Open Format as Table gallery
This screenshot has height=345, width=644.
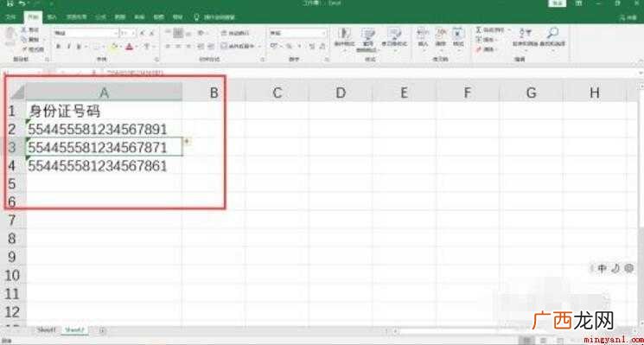367,39
